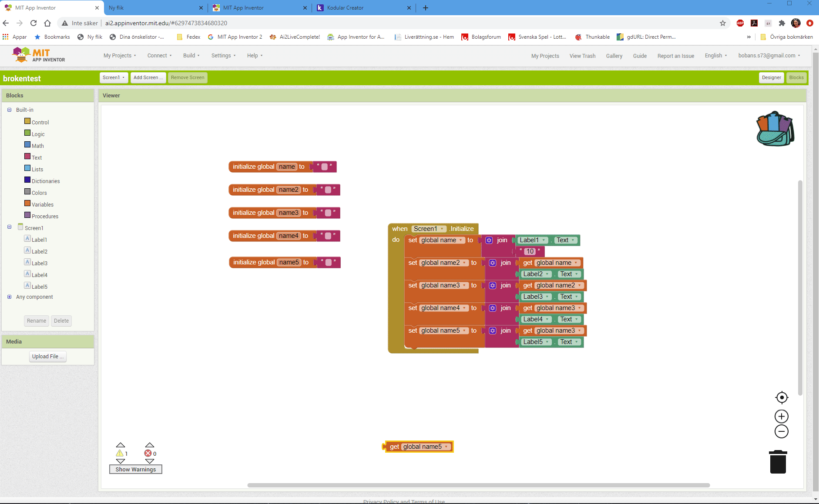Screen dimensions: 819x504
Task: Open variable dropdown on set global name2
Action: click(x=444, y=263)
